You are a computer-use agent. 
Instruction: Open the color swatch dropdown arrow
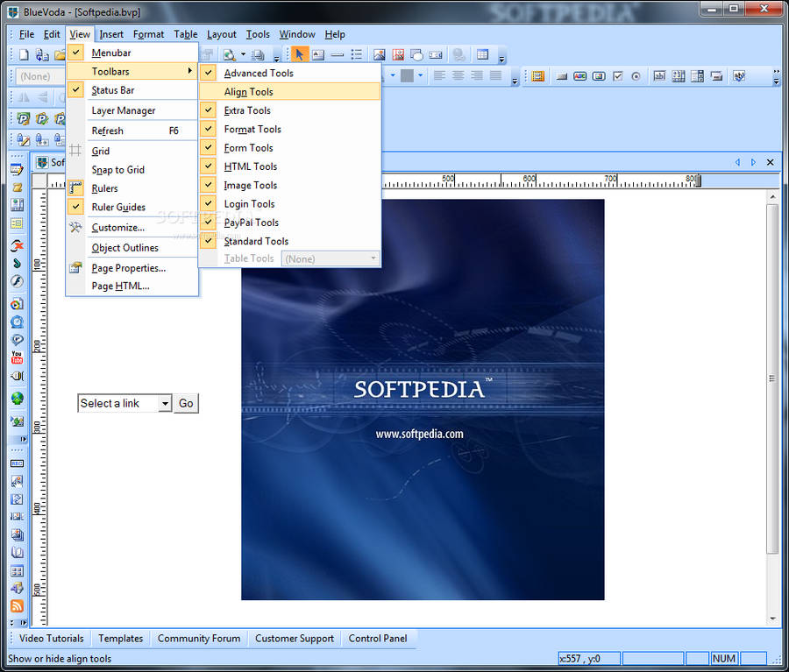pyautogui.click(x=421, y=76)
